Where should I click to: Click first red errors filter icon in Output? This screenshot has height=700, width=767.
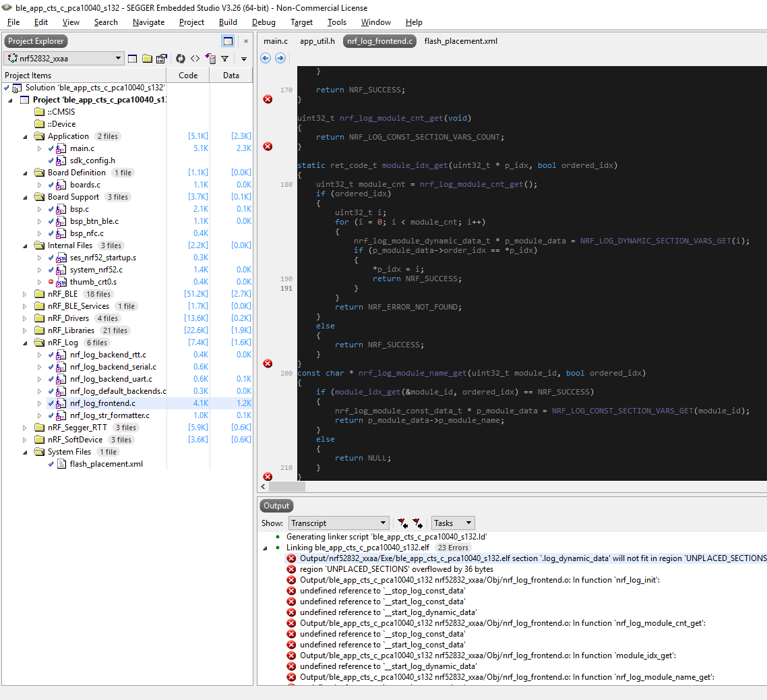point(402,523)
